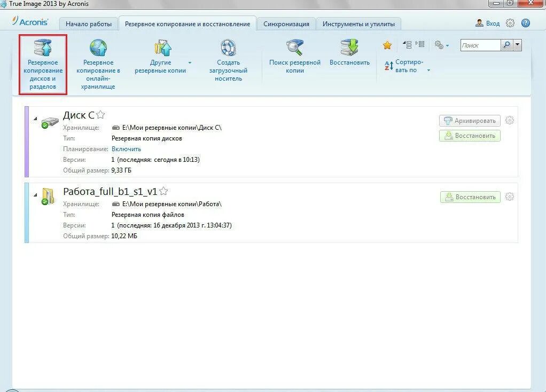
Task: Switch to Getting started tab
Action: click(89, 24)
